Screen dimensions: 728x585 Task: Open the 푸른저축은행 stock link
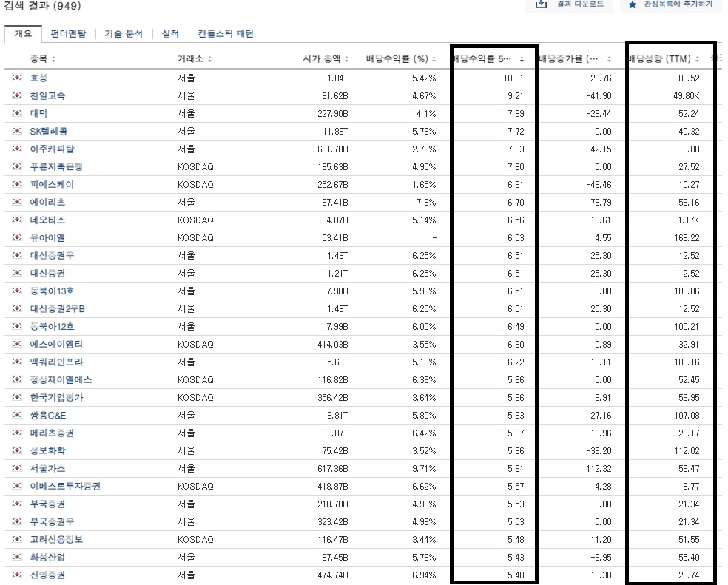pyautogui.click(x=56, y=166)
